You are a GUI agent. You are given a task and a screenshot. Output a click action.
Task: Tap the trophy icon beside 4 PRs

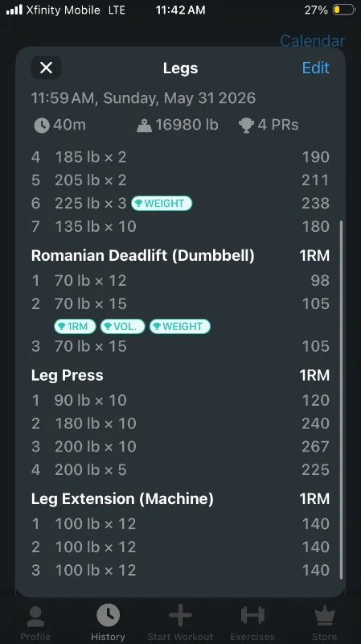246,125
